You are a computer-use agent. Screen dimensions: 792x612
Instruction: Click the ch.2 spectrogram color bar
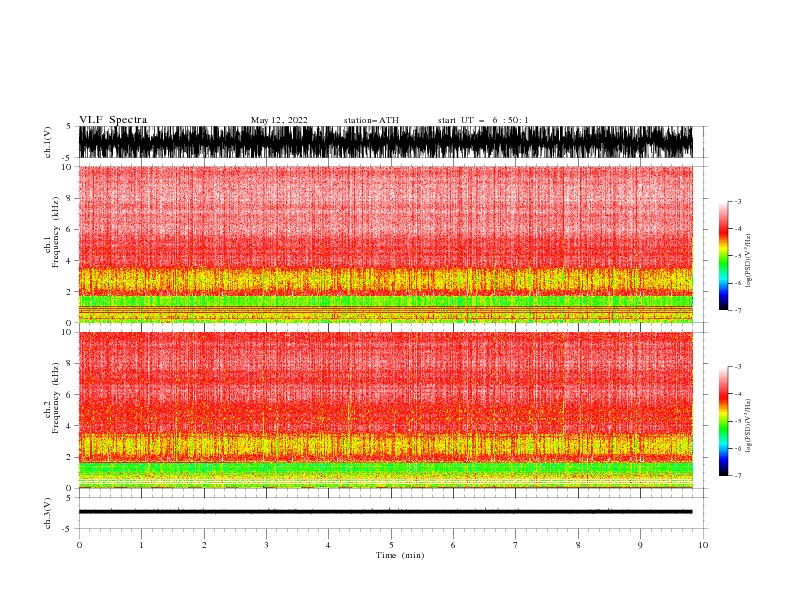[x=723, y=421]
